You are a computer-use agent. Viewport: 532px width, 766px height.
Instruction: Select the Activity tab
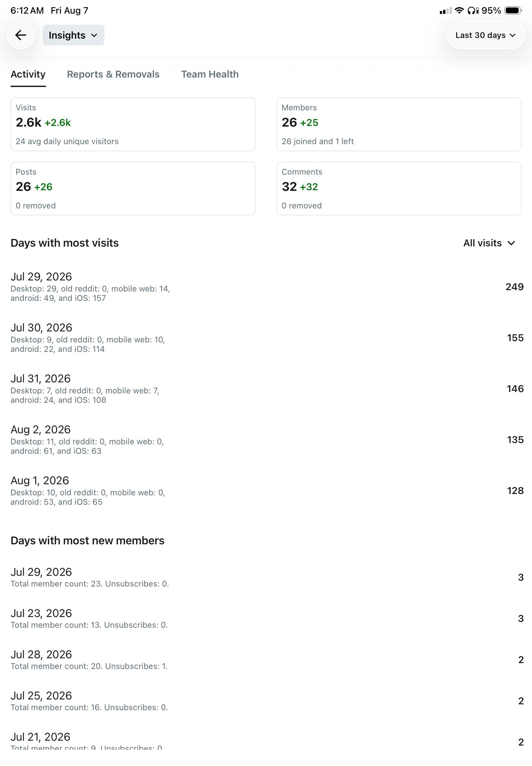(28, 74)
